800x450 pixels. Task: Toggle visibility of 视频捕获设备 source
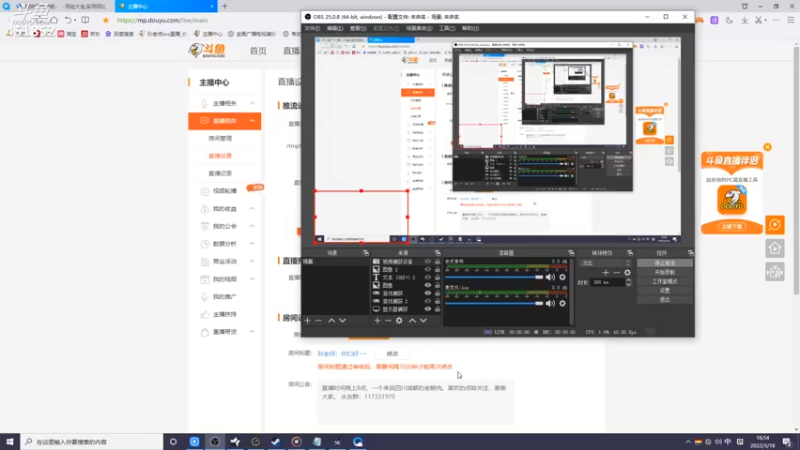(428, 261)
